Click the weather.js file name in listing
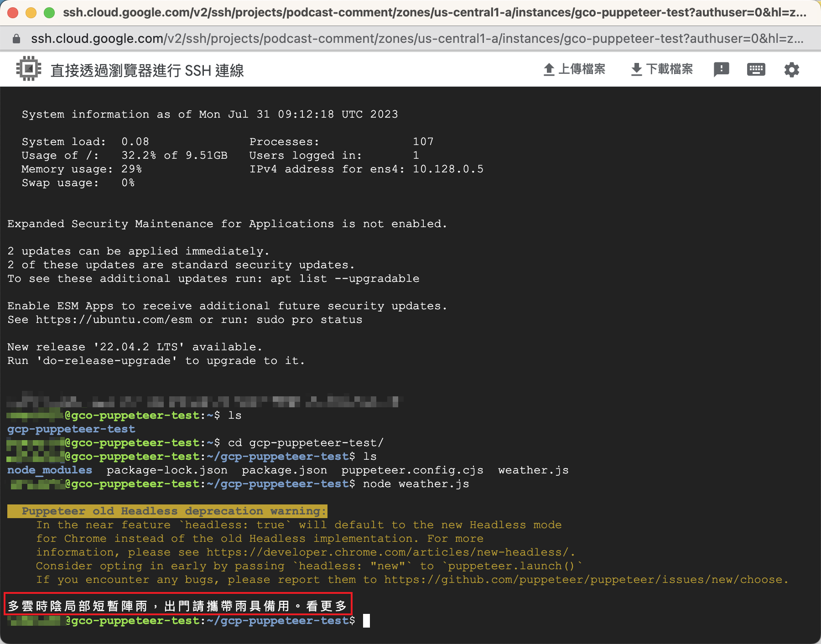 pyautogui.click(x=533, y=470)
